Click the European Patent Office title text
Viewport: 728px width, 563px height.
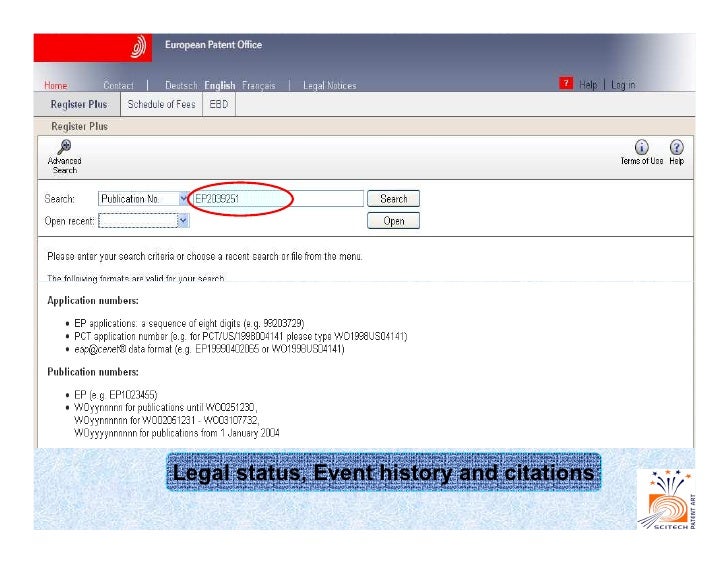click(x=213, y=45)
